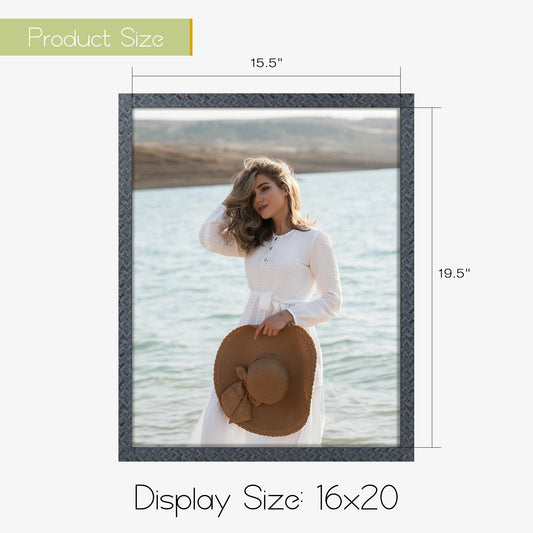Click the white dress buttons
The width and height of the screenshot is (533, 533).
point(272,250)
